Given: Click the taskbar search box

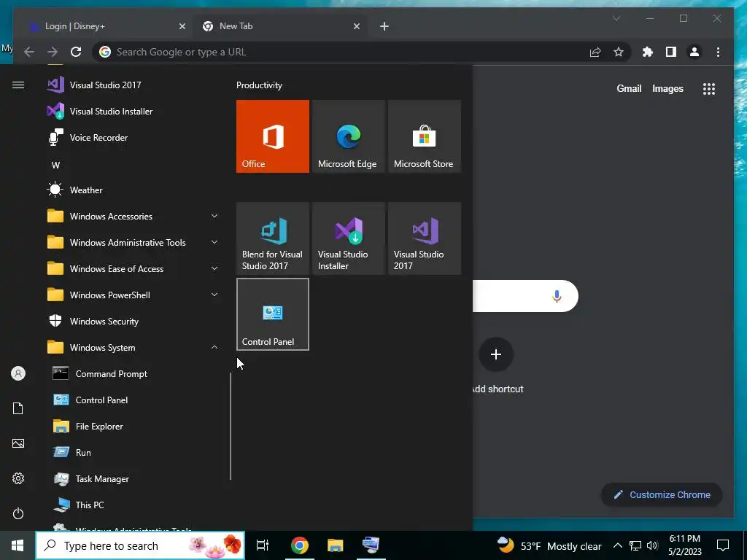Looking at the screenshot, I should coord(141,545).
